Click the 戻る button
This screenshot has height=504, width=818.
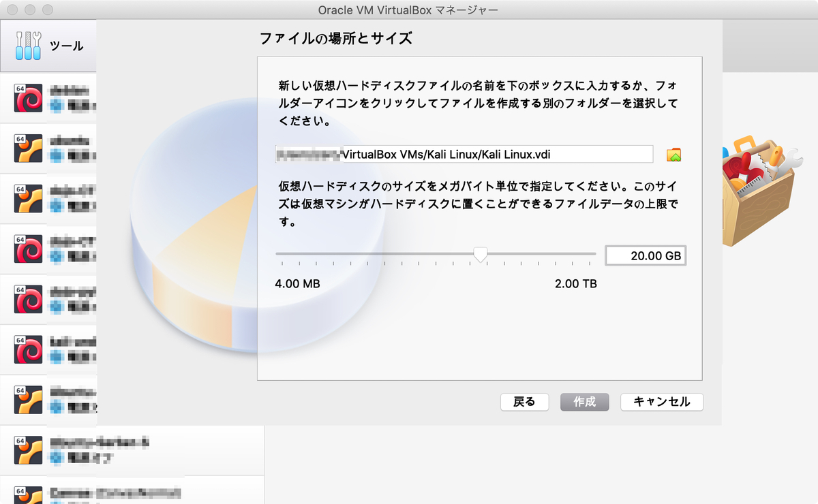[524, 402]
